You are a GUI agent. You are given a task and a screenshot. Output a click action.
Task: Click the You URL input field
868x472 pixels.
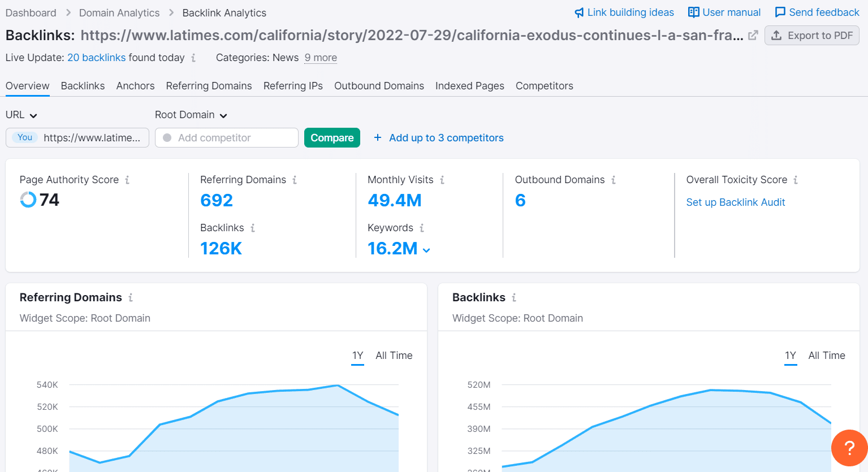click(77, 138)
